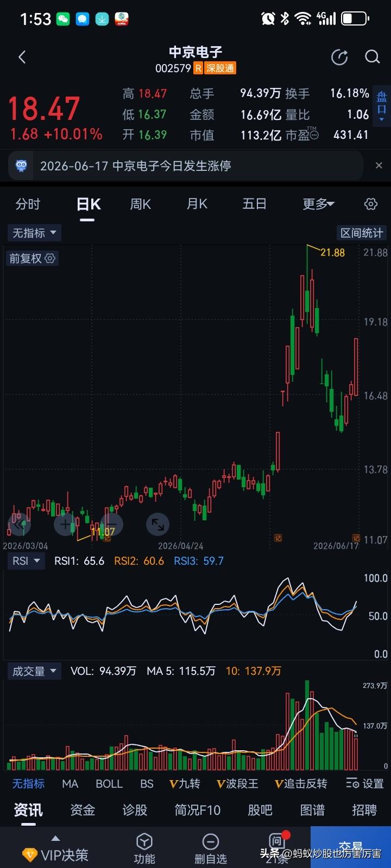391x868 pixels.
Task: Tap the gear next to 前复权
Action: pyautogui.click(x=50, y=258)
